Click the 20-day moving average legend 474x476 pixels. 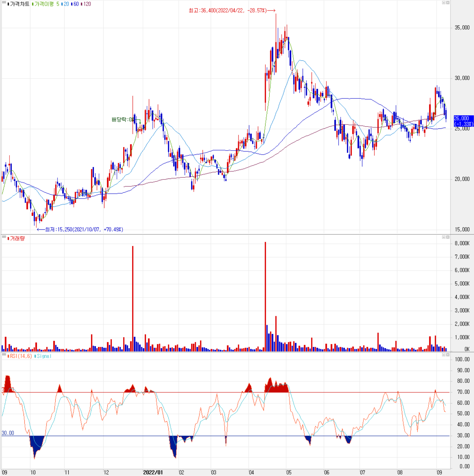[x=66, y=4]
